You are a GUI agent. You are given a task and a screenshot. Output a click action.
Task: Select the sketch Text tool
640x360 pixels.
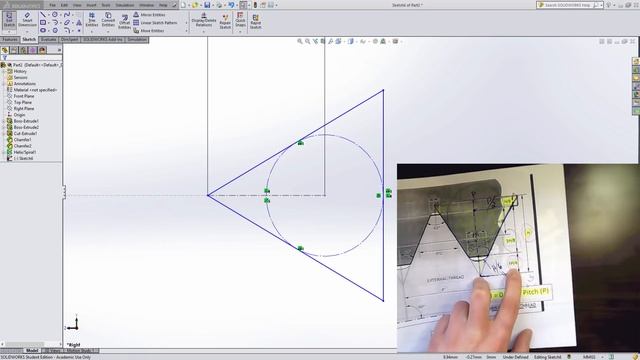pyautogui.click(x=79, y=22)
